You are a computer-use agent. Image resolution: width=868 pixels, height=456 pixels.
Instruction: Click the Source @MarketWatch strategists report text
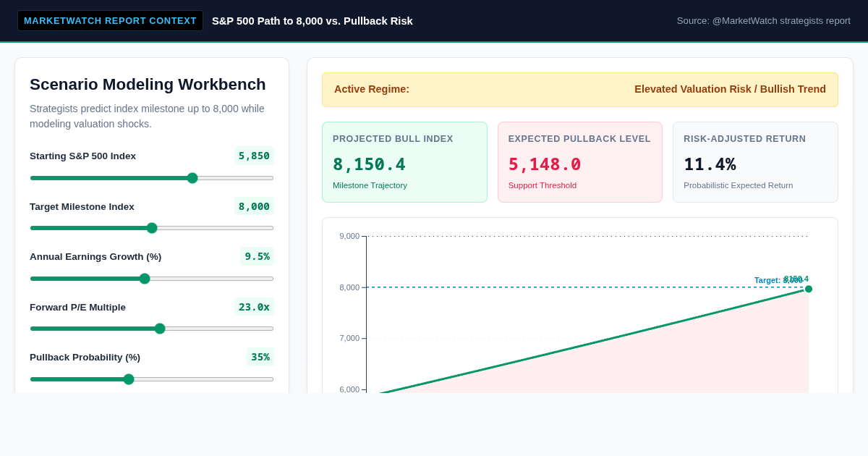point(764,21)
